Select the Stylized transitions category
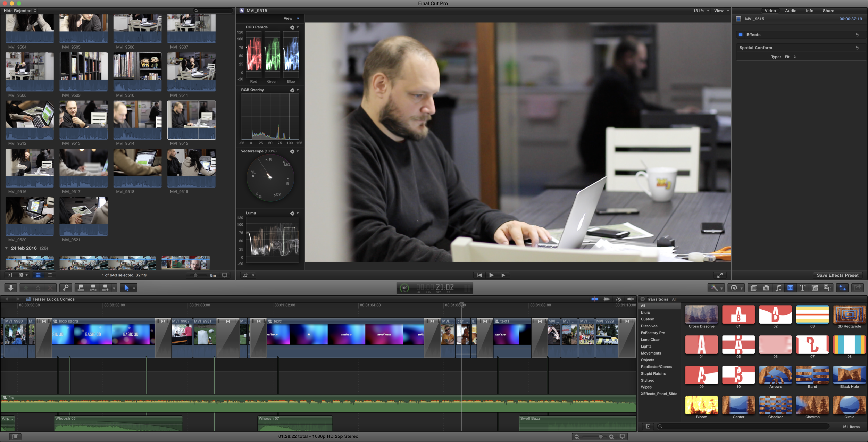Viewport: 868px width, 442px height. (647, 380)
